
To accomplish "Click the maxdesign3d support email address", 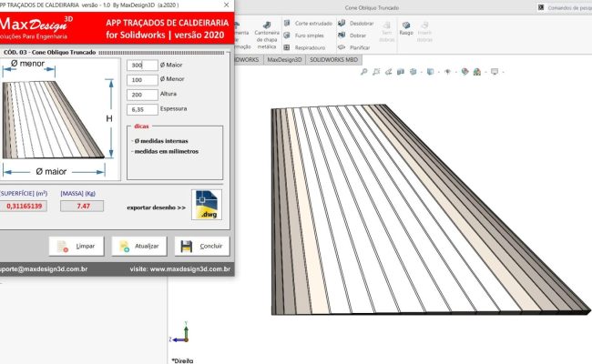I will pos(44,269).
